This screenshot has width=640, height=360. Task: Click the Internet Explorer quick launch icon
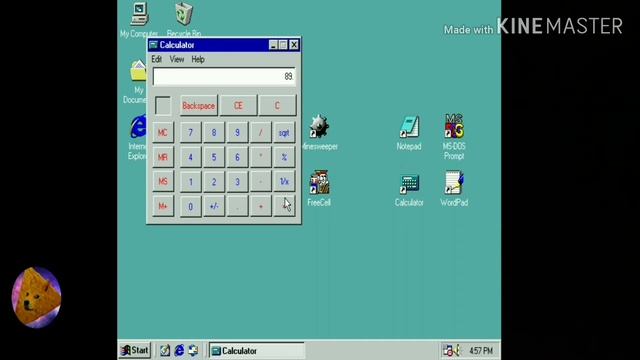coord(179,350)
